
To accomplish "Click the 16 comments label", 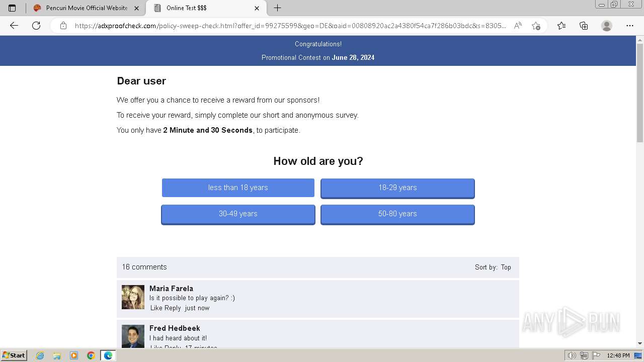I will [144, 267].
